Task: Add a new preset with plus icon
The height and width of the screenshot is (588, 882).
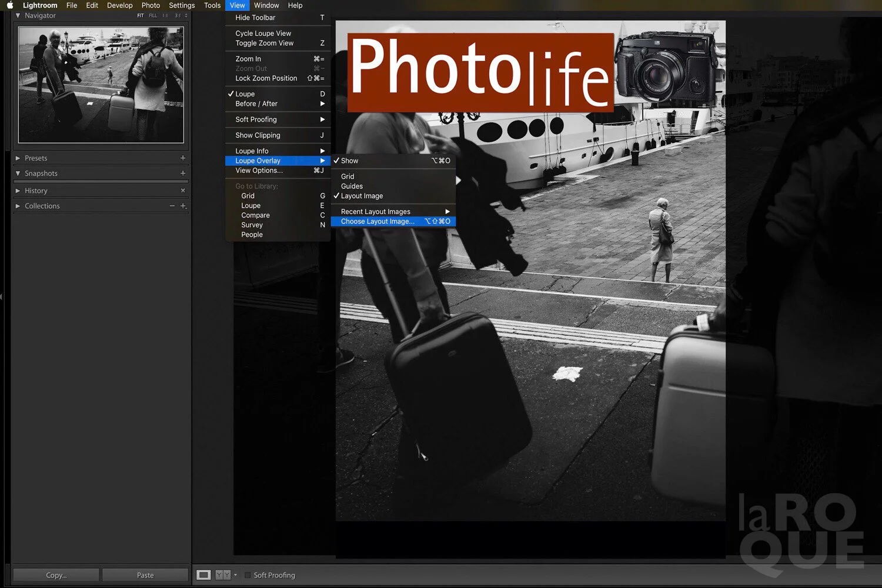Action: [x=183, y=158]
